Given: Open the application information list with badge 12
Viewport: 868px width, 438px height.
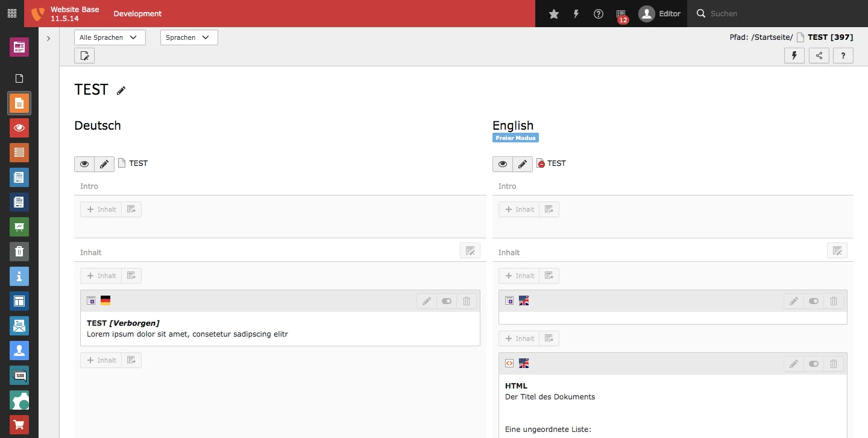Looking at the screenshot, I should (x=621, y=14).
